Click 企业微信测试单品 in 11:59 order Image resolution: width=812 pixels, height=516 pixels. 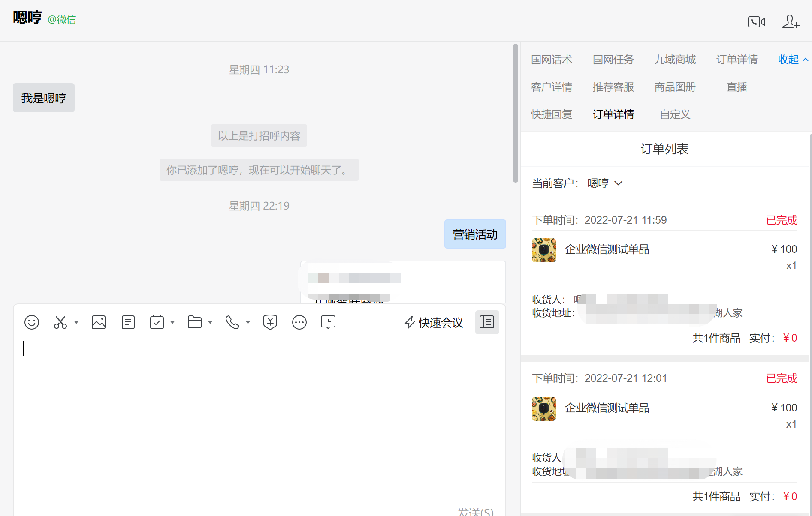pos(607,249)
